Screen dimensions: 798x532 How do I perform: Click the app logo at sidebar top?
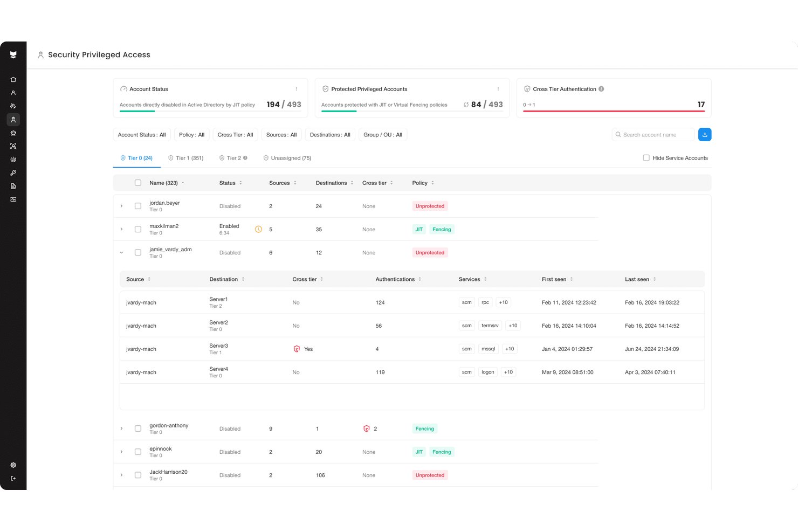tap(13, 54)
